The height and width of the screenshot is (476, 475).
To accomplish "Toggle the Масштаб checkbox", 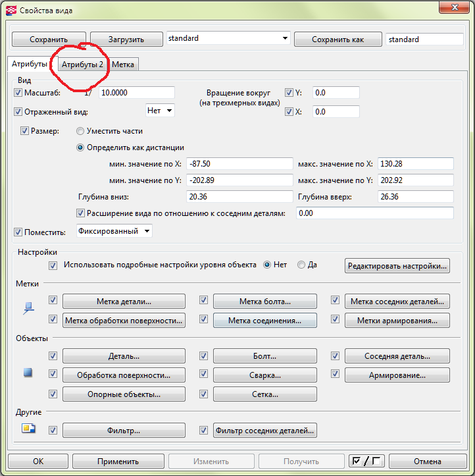I will coord(18,93).
